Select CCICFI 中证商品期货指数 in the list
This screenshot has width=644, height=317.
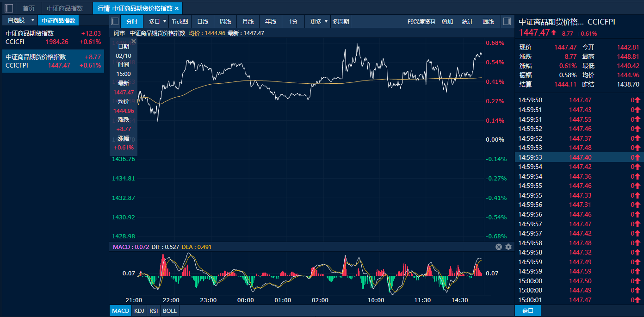click(53, 37)
